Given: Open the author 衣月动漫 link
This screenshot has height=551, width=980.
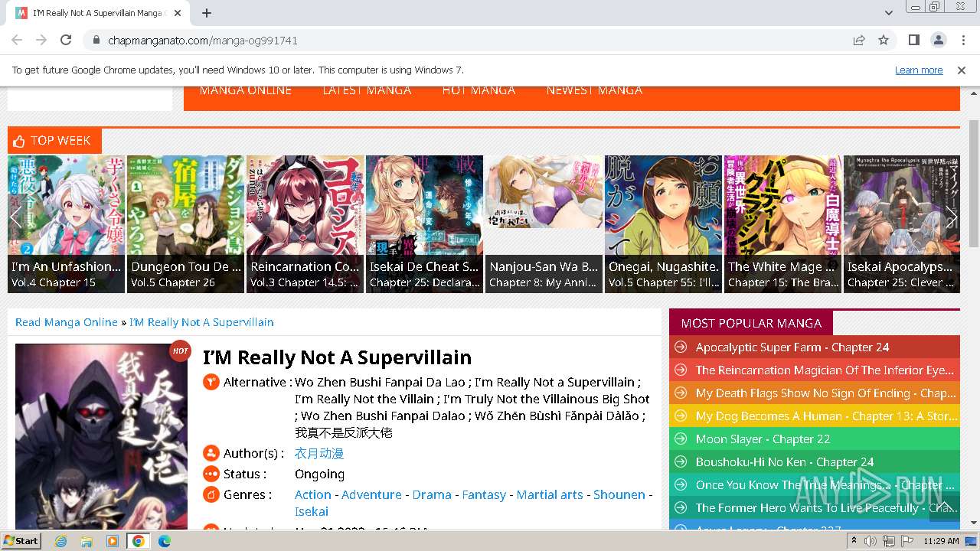Looking at the screenshot, I should (319, 453).
